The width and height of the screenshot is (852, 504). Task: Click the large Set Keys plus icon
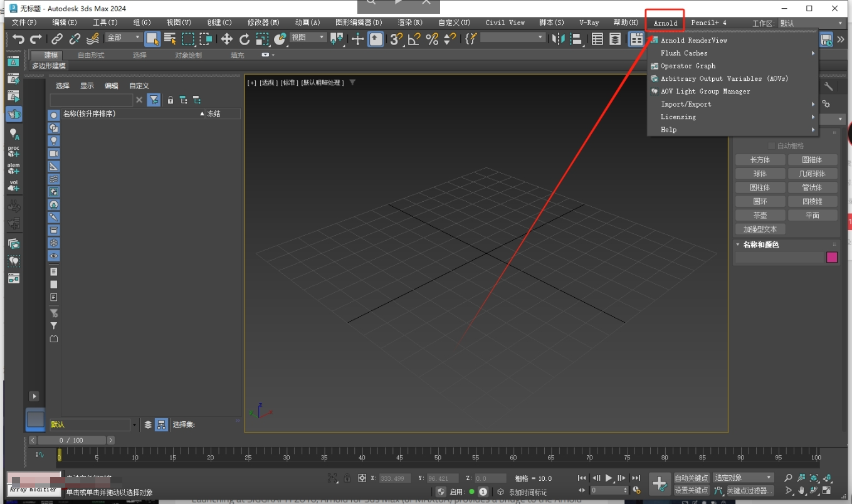tap(660, 483)
